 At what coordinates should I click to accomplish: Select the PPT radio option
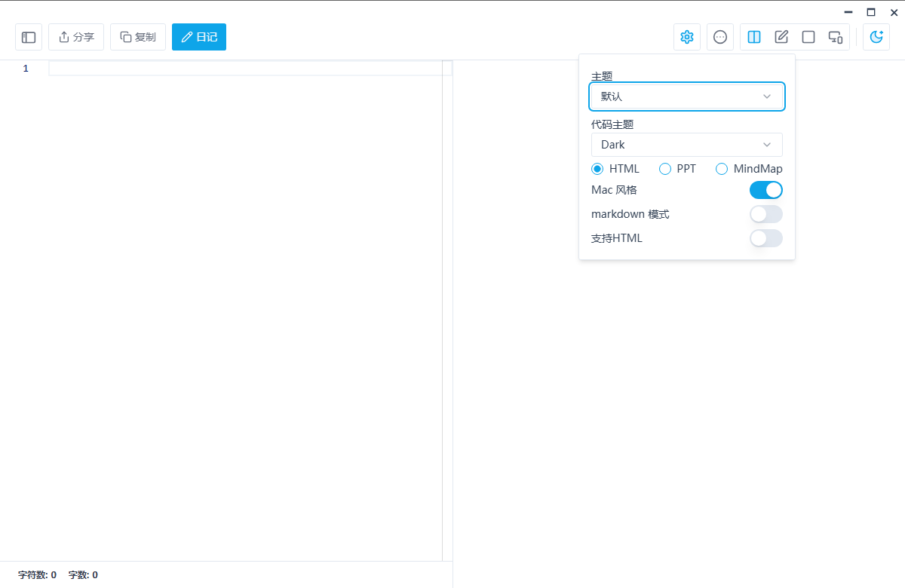tap(665, 169)
